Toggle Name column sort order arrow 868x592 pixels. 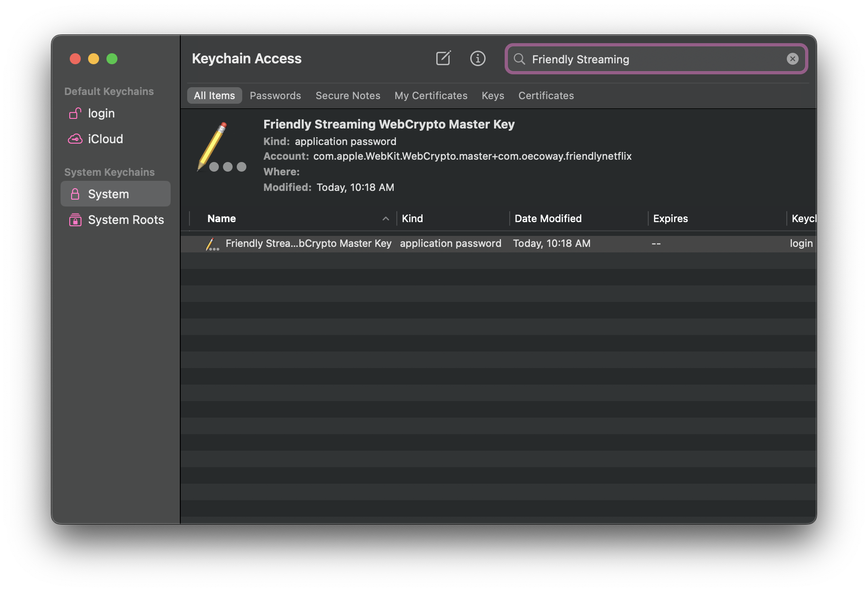point(386,219)
